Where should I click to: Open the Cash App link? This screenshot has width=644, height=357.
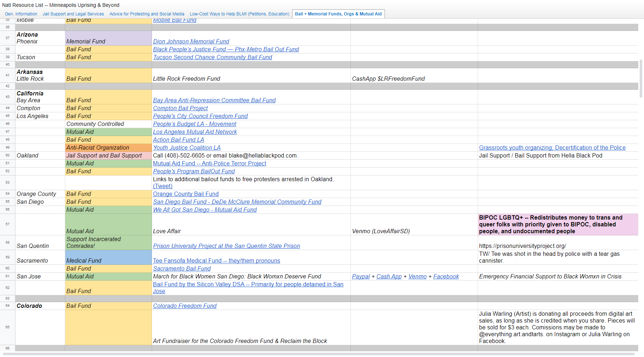389,277
